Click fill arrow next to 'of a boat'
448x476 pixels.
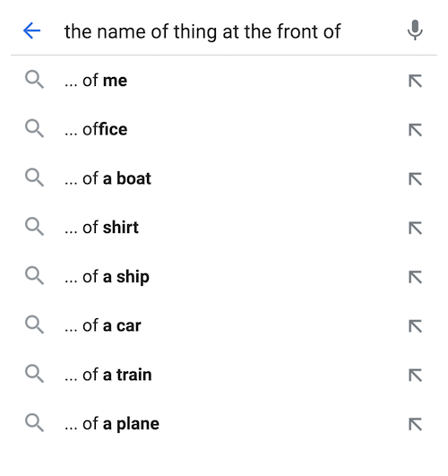point(415,178)
